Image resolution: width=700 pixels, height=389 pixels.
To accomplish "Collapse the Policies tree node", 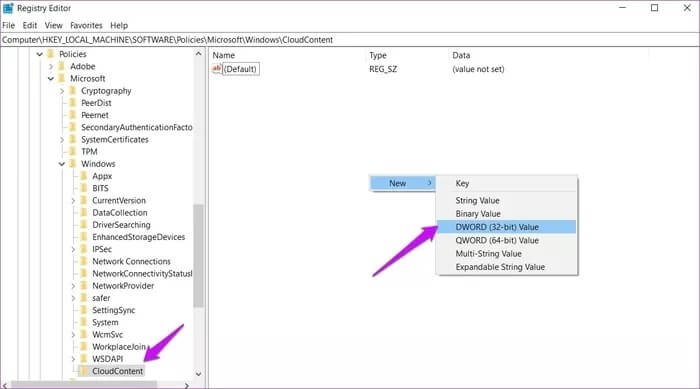I will coord(40,54).
